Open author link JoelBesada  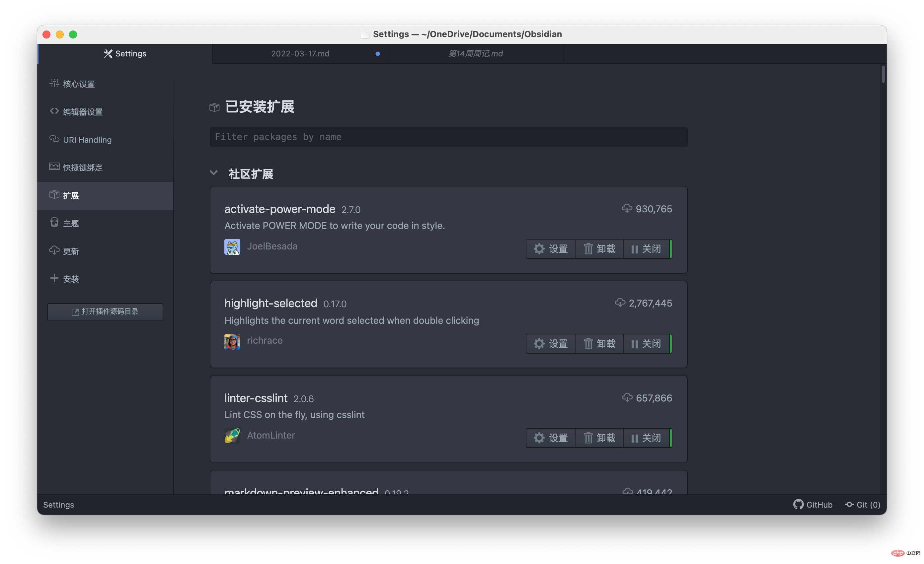coord(272,246)
